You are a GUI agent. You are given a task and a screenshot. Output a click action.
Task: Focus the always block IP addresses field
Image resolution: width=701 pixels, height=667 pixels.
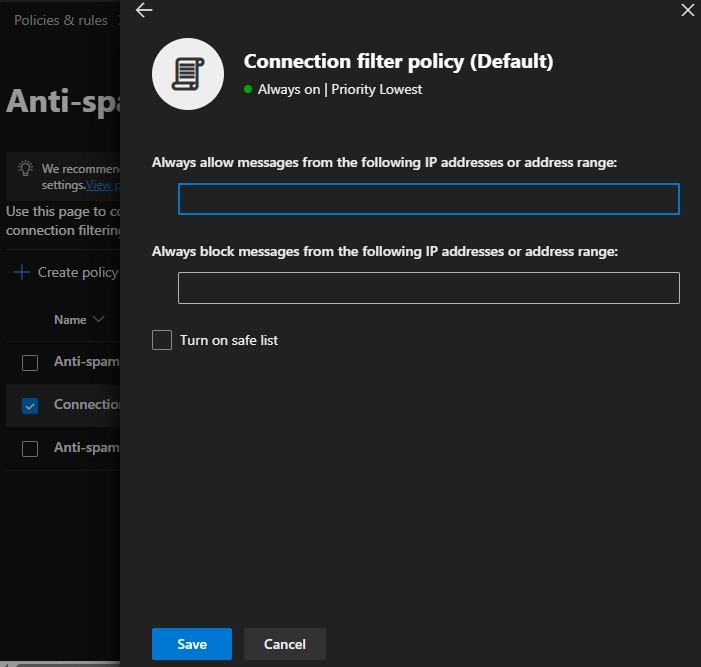pos(429,288)
